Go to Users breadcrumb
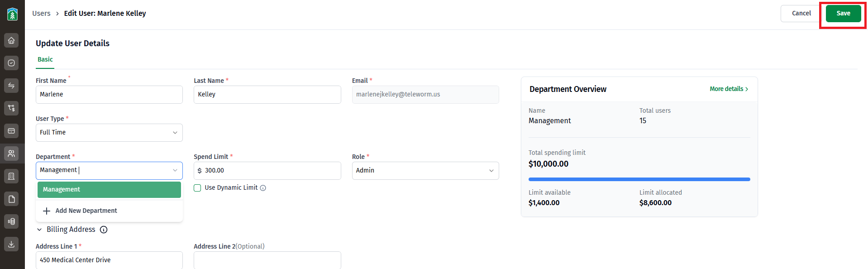868x269 pixels. (41, 14)
